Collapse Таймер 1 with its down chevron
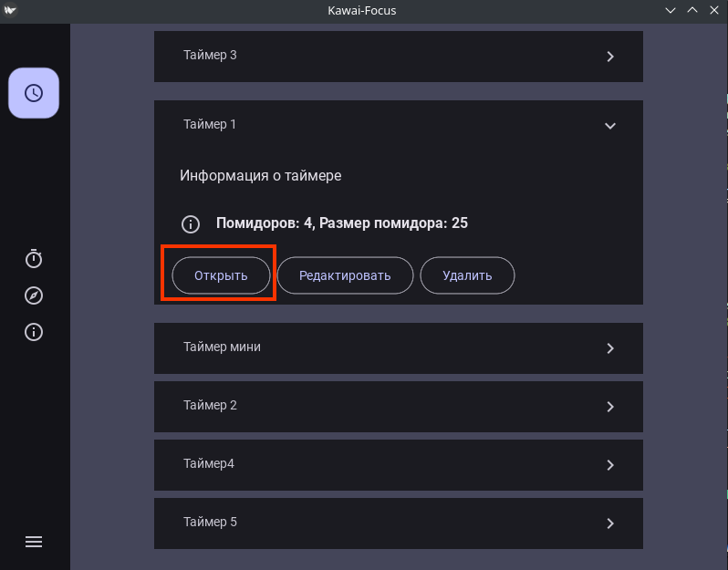This screenshot has height=570, width=728. [610, 126]
